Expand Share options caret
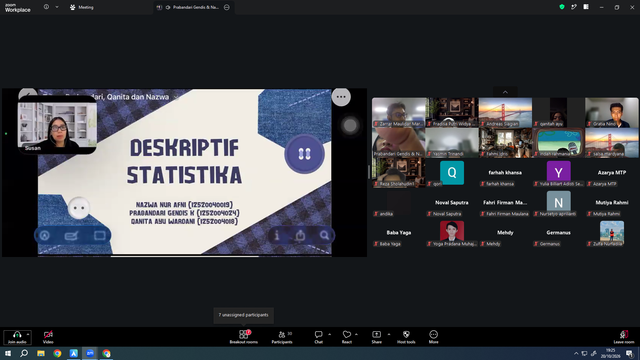The height and width of the screenshot is (360, 640). click(x=389, y=334)
